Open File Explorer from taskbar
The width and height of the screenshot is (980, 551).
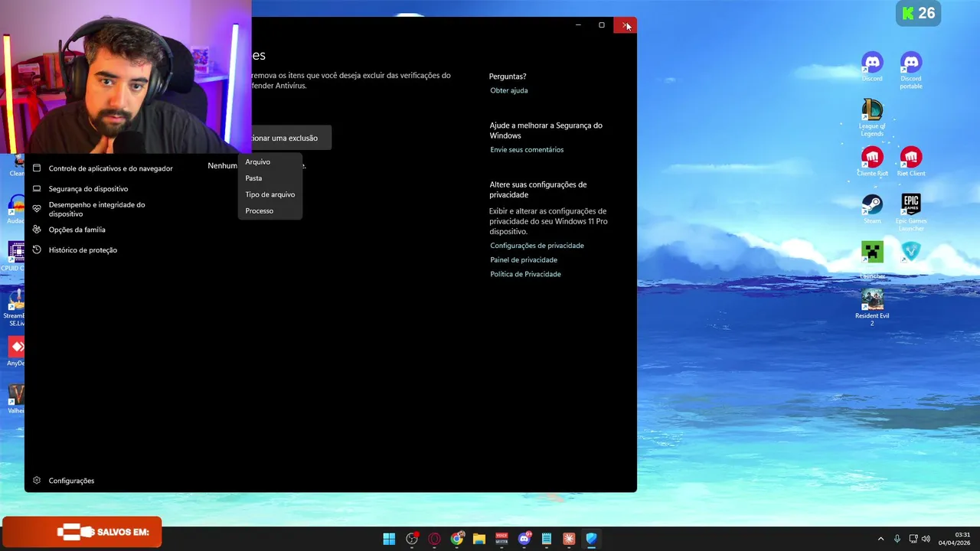click(x=479, y=539)
